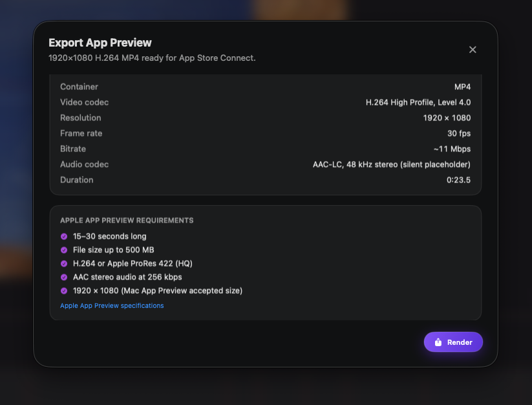Click the Bitrate label
532x405 pixels.
click(73, 149)
